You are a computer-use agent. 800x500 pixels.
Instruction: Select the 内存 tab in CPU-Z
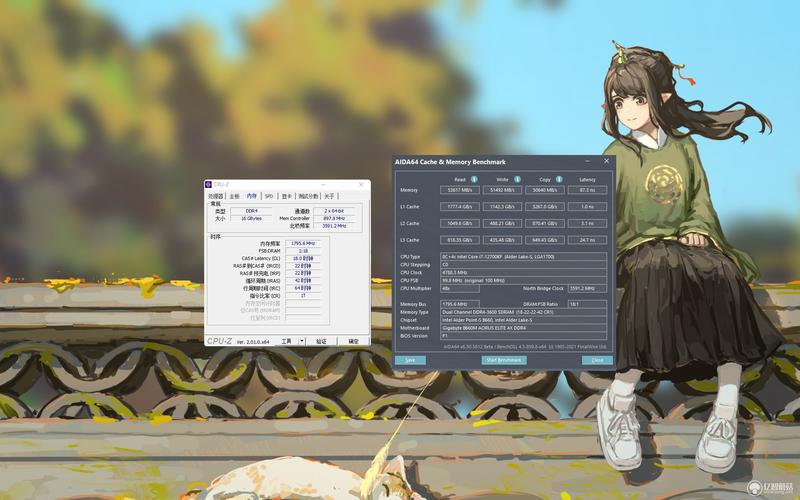click(252, 196)
